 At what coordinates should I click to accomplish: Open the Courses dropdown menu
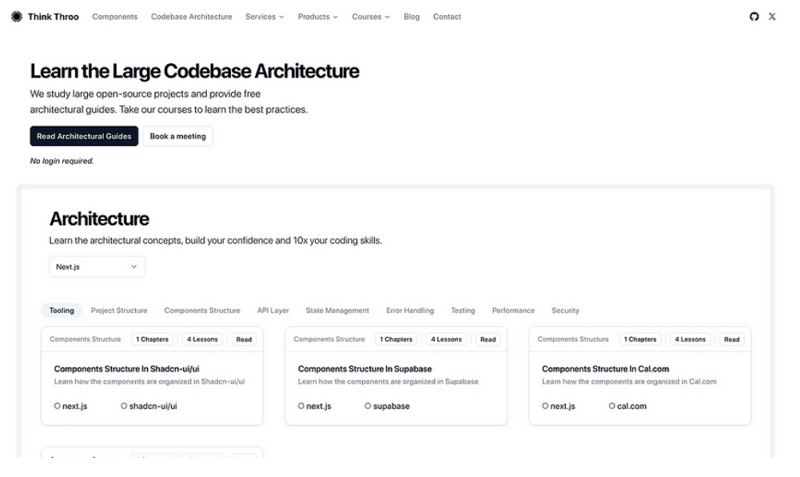pyautogui.click(x=370, y=17)
